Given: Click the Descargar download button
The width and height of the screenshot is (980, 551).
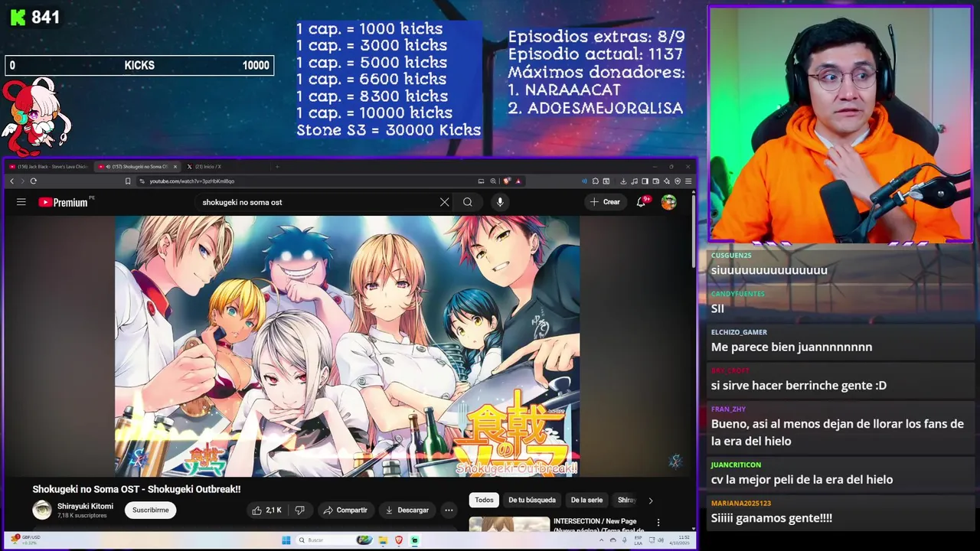Looking at the screenshot, I should point(407,510).
